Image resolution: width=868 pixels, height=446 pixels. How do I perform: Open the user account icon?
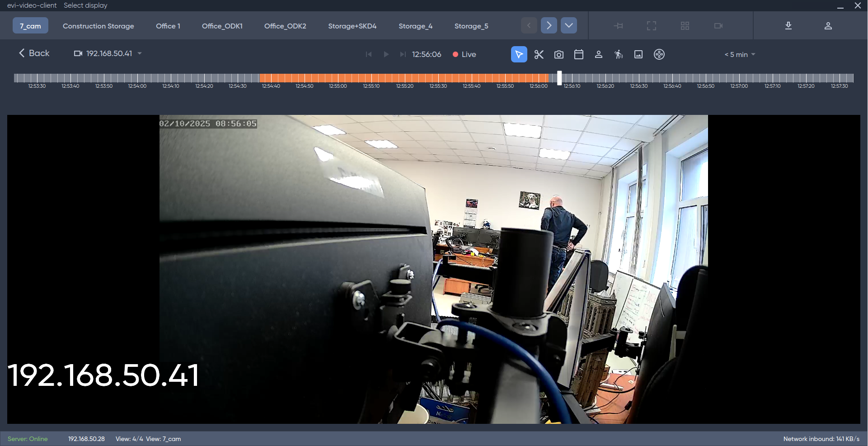[828, 26]
